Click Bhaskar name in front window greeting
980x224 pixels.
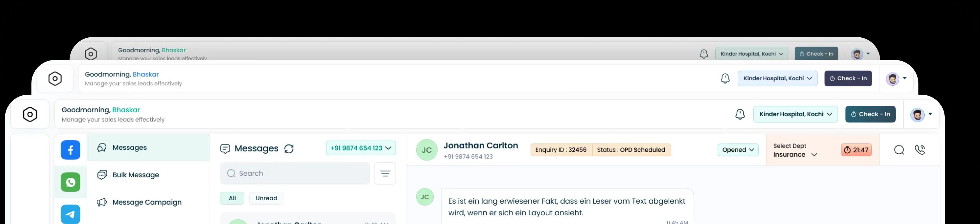pos(126,110)
